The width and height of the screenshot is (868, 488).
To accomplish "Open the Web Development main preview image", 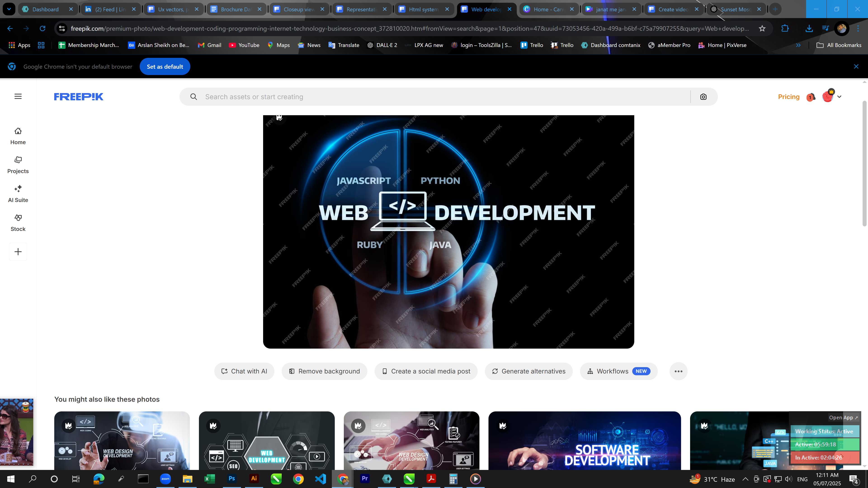I will pos(448,232).
